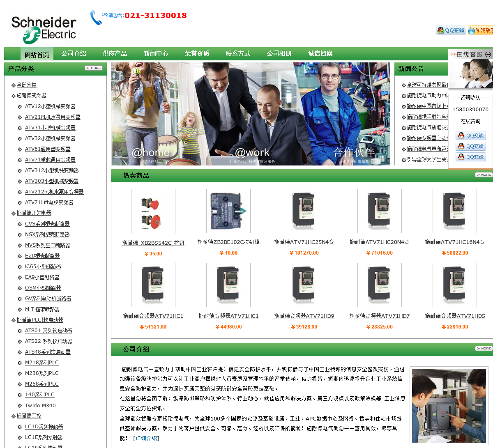Open 施耐德变频器 category
The width and height of the screenshot is (493, 448).
pos(32,96)
